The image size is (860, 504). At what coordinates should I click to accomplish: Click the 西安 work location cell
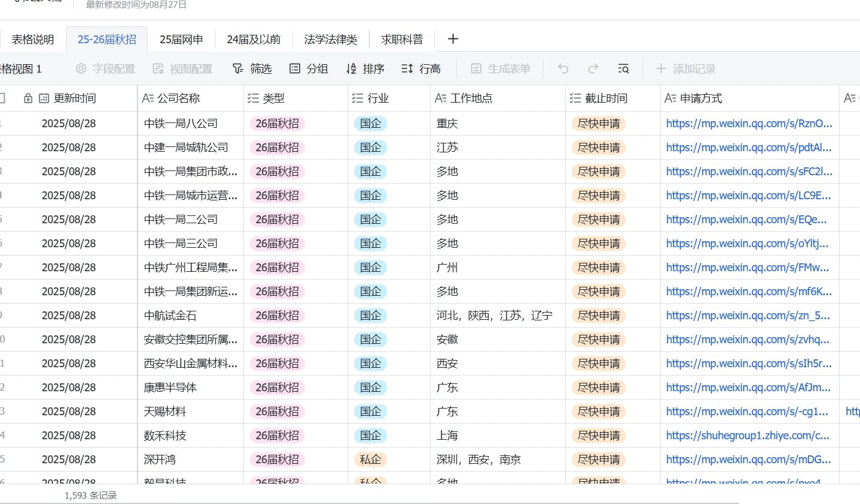pos(498,364)
